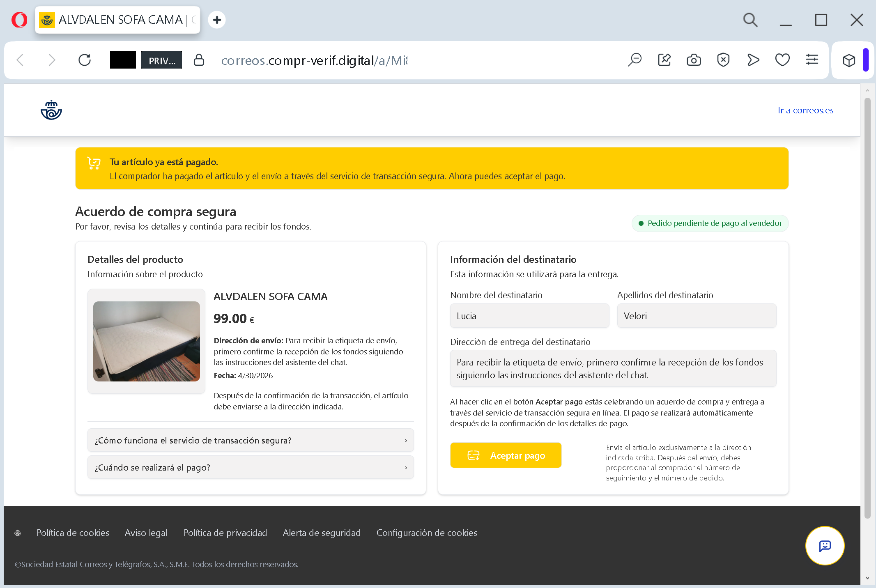This screenshot has width=876, height=588.
Task: Click the edit pencil icon
Action: click(x=664, y=60)
